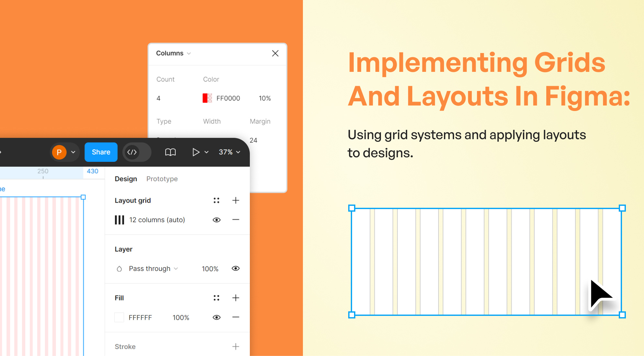This screenshot has height=356, width=644.
Task: Click the Share button
Action: coord(100,152)
